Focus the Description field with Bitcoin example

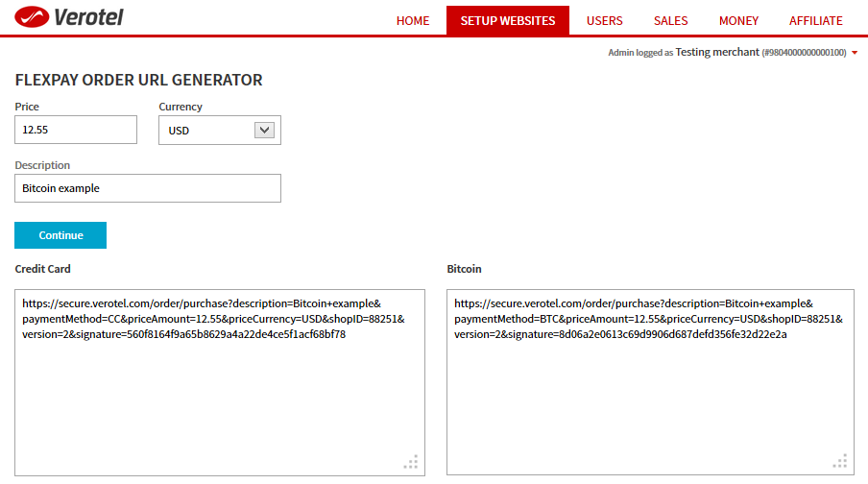tap(148, 188)
